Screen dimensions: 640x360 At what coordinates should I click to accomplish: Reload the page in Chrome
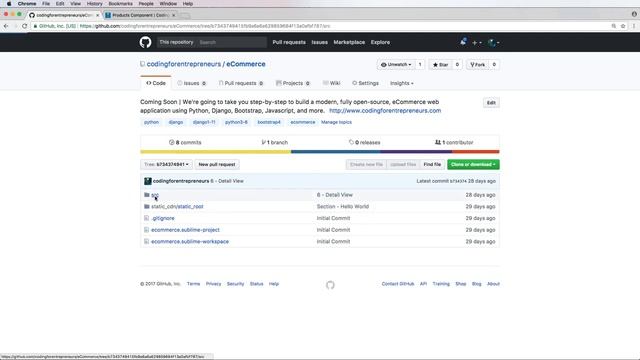[x=24, y=26]
